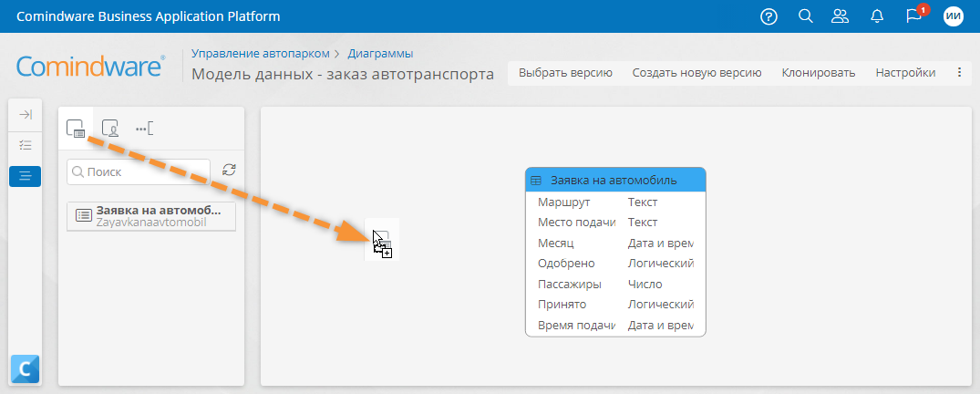This screenshot has width=980, height=394.
Task: Select the account template palette tab
Action: coord(110,129)
